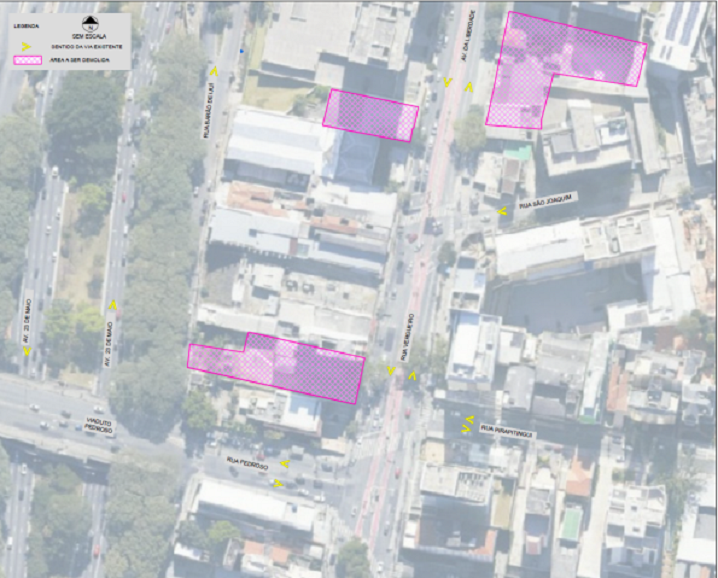
Task: Click the Viaduto Pedroso label
Action: point(98,429)
